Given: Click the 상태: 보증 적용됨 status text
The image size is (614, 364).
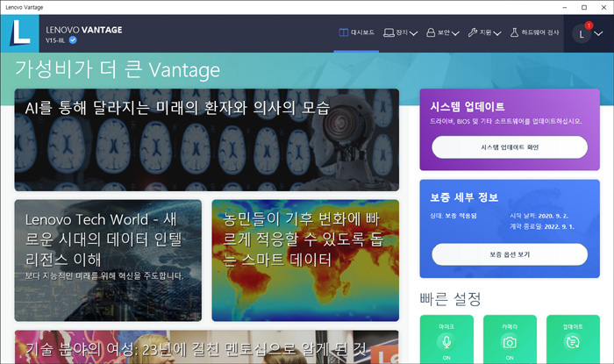Looking at the screenshot, I should [x=453, y=216].
